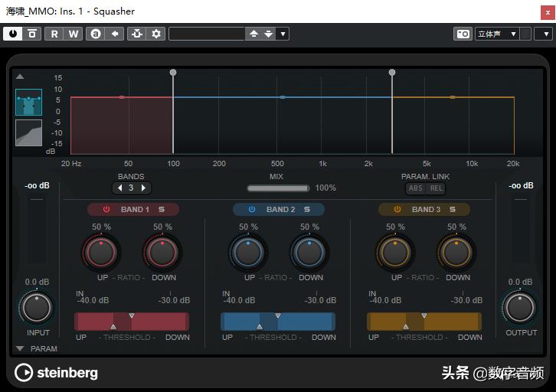Image resolution: width=556 pixels, height=392 pixels.
Task: Click the OUTPUT gain knob
Action: (520, 308)
